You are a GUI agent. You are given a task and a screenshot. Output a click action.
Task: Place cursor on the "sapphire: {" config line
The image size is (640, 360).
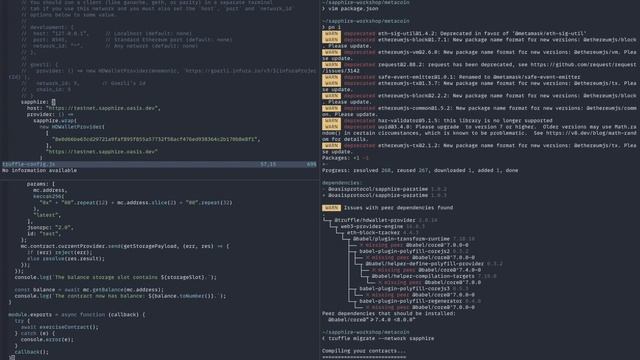[38, 102]
